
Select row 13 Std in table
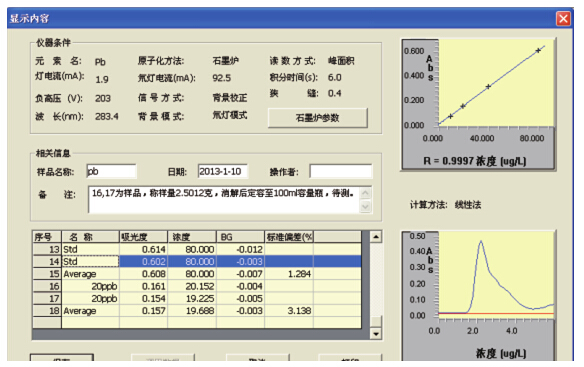[197, 249]
